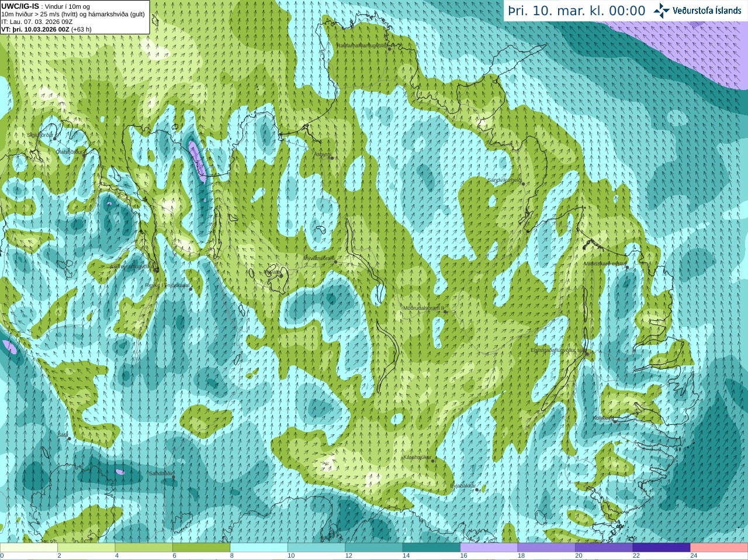Click the 6–8 m/s legend swatch
Image resolution: width=748 pixels, height=560 pixels.
(202, 548)
